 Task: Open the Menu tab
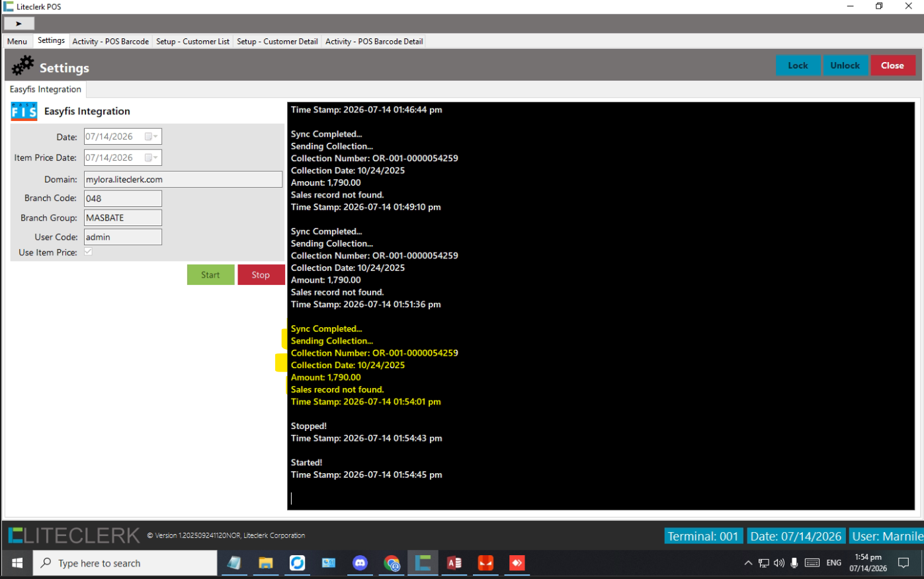tap(17, 41)
